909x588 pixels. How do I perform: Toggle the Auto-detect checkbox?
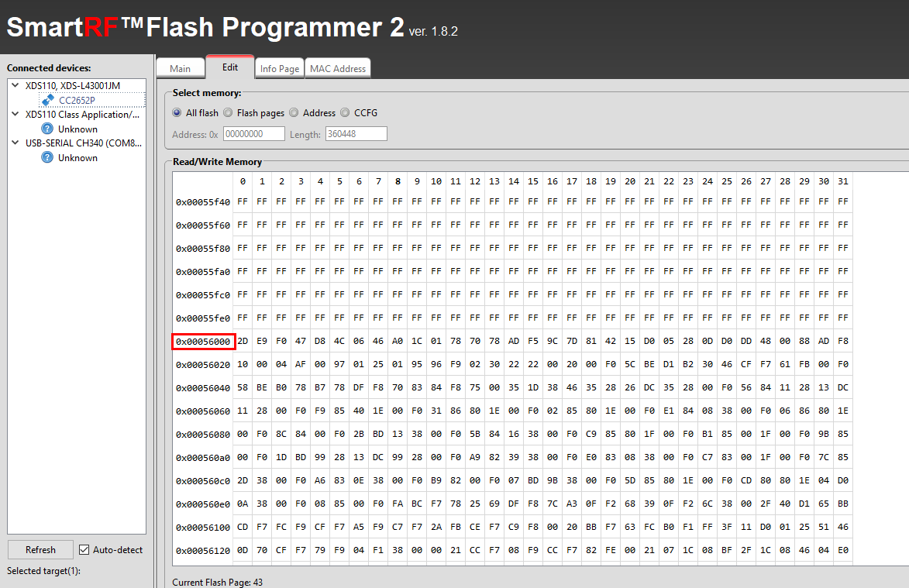pos(84,550)
